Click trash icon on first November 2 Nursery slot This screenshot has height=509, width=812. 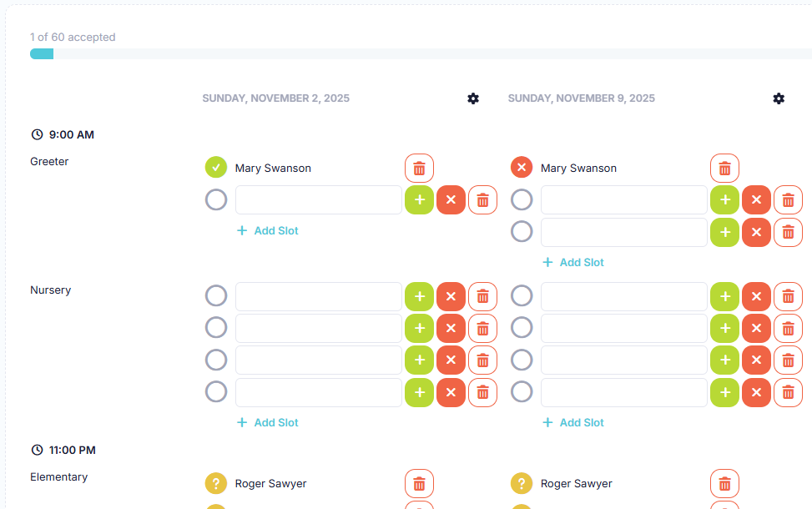click(482, 296)
